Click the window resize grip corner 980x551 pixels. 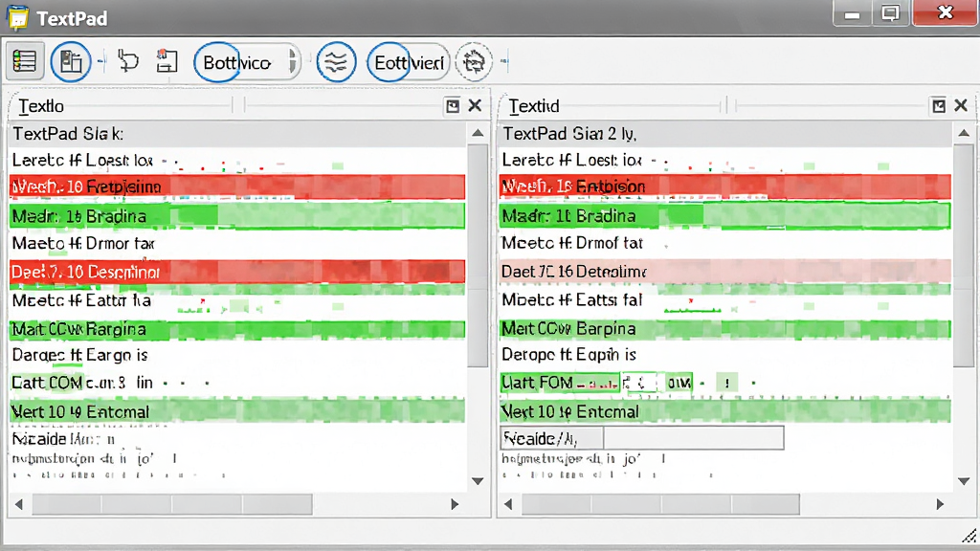[969, 536]
